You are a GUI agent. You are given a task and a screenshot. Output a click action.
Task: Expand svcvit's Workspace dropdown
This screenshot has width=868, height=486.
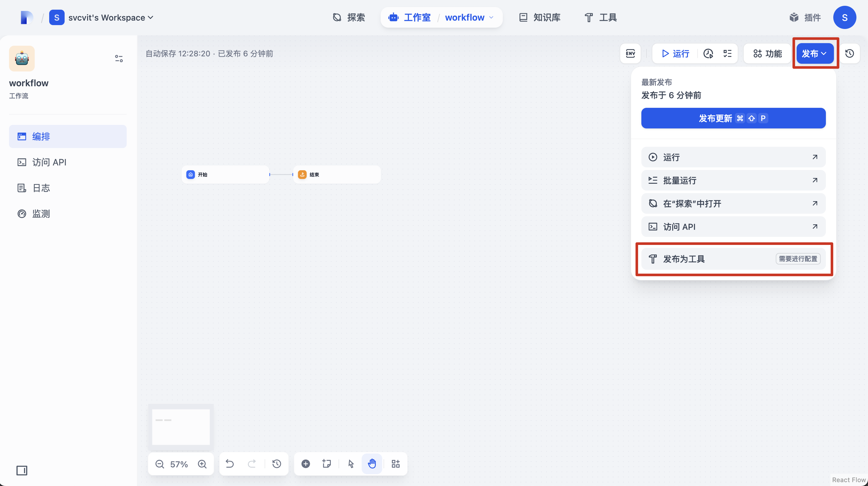110,17
